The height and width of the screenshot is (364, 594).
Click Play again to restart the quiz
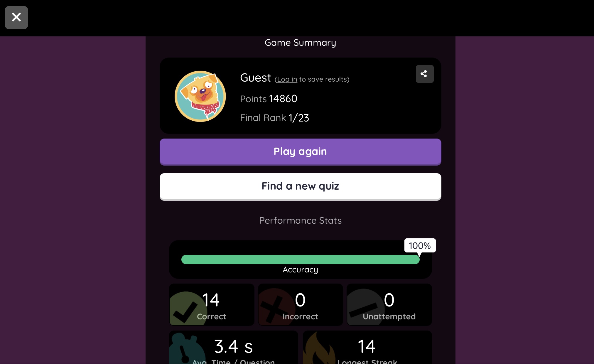[300, 151]
